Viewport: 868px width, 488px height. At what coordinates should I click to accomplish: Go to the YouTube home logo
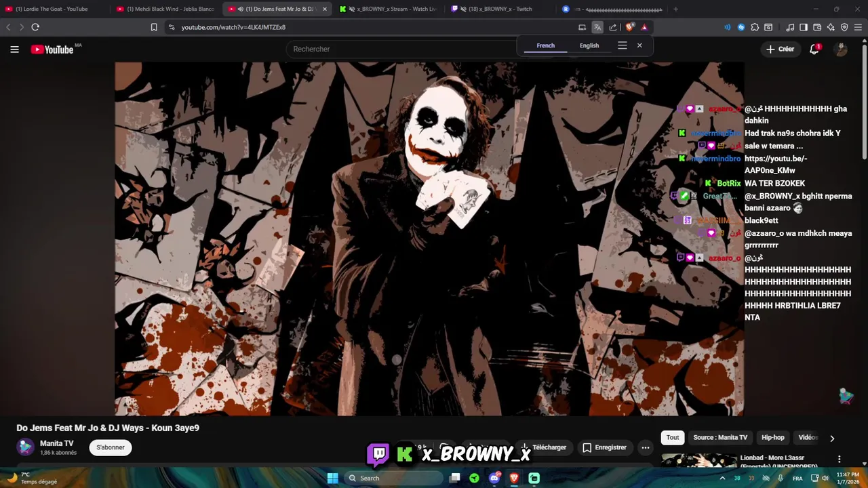(x=52, y=49)
